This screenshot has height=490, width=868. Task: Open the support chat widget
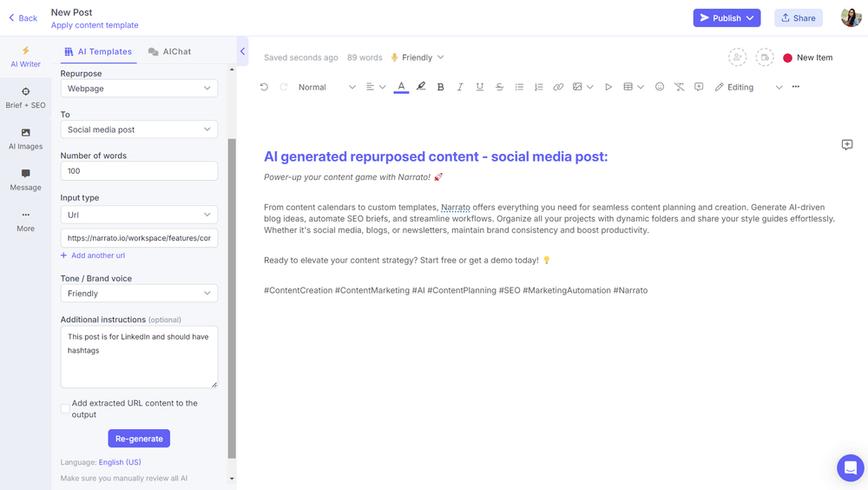(851, 467)
